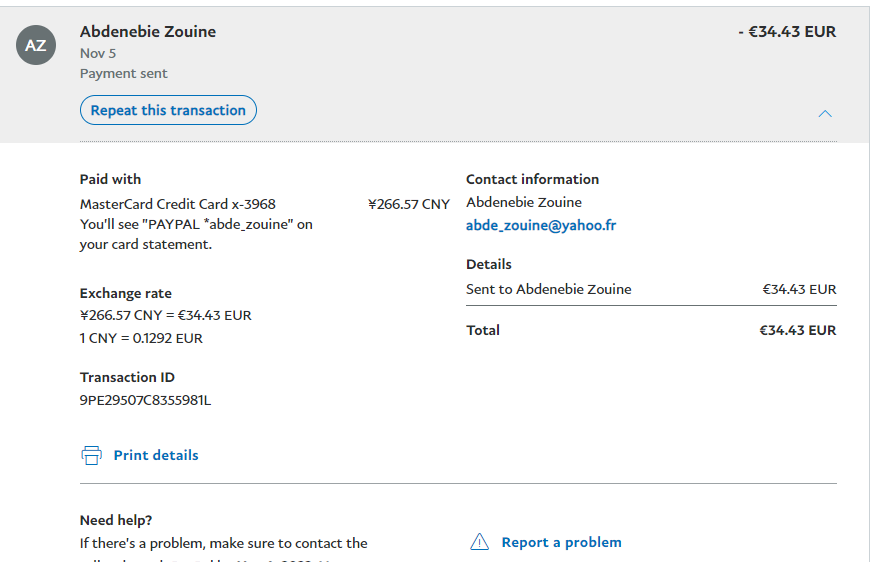Viewport: 878px width, 562px height.
Task: Click the Print details link text
Action: [156, 455]
